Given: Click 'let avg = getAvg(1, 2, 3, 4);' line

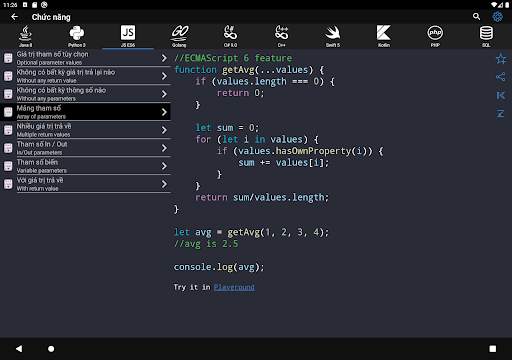Looking at the screenshot, I should tap(251, 232).
